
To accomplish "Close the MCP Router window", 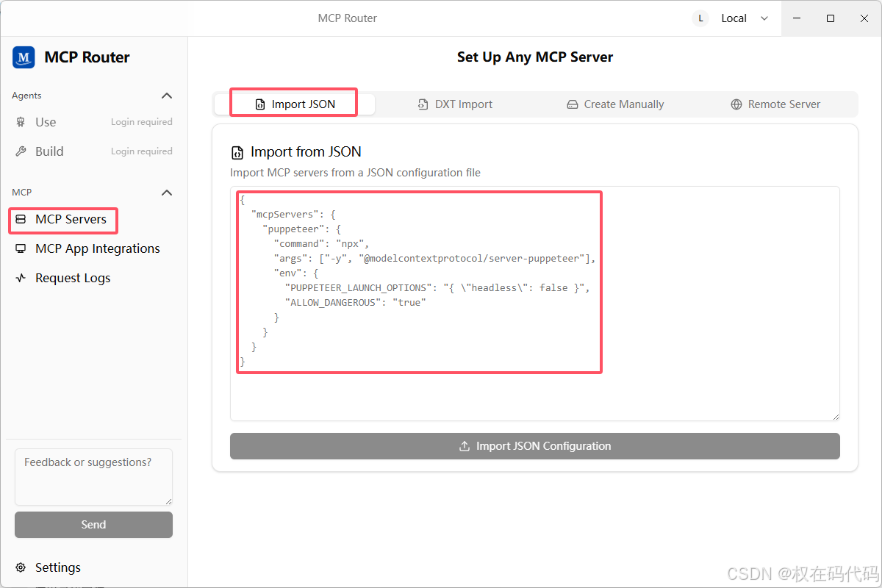I will (864, 18).
